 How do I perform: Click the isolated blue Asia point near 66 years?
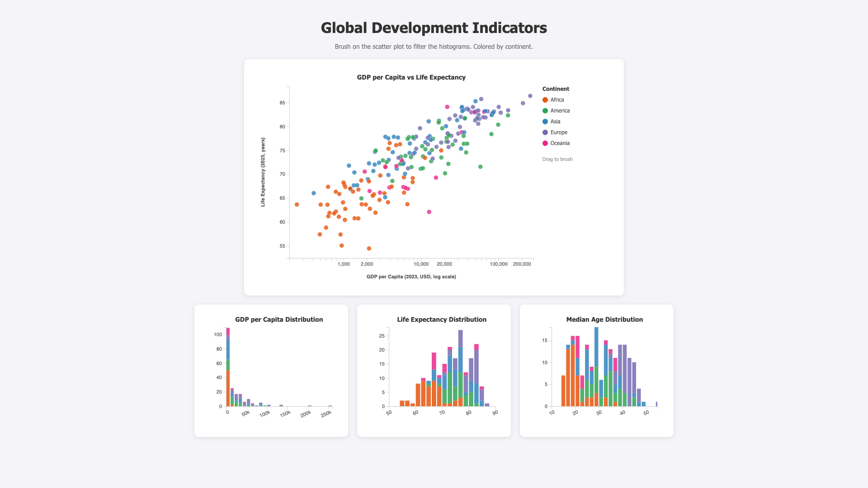point(314,193)
